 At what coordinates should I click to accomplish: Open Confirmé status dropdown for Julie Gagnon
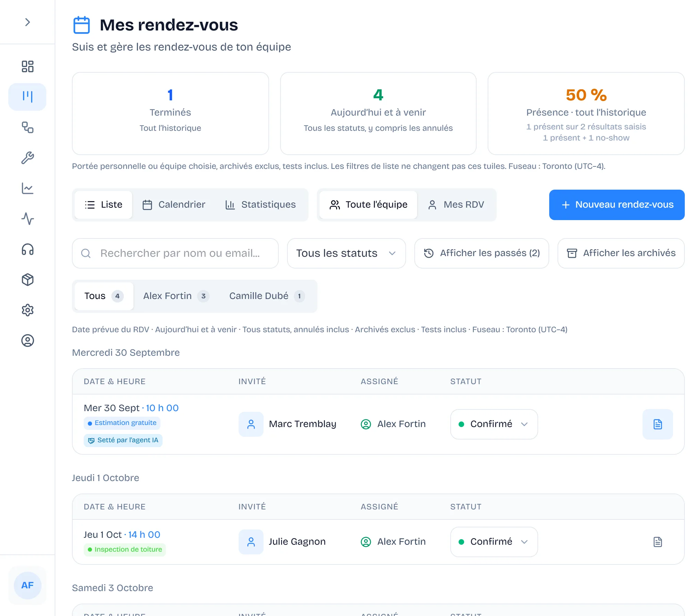coord(494,542)
